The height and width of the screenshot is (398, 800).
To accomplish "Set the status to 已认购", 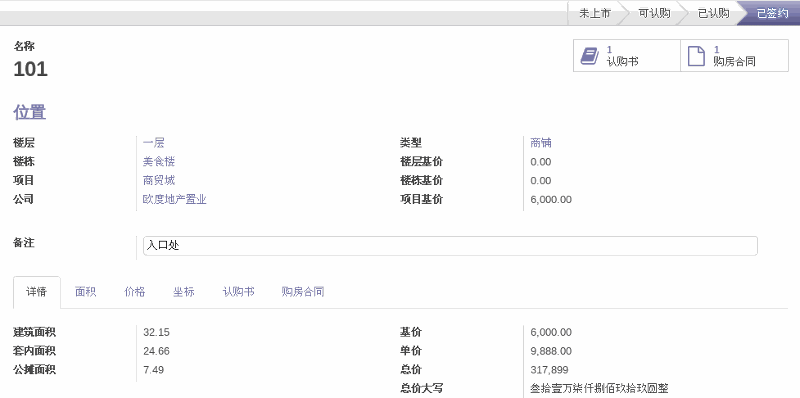I will [x=713, y=13].
